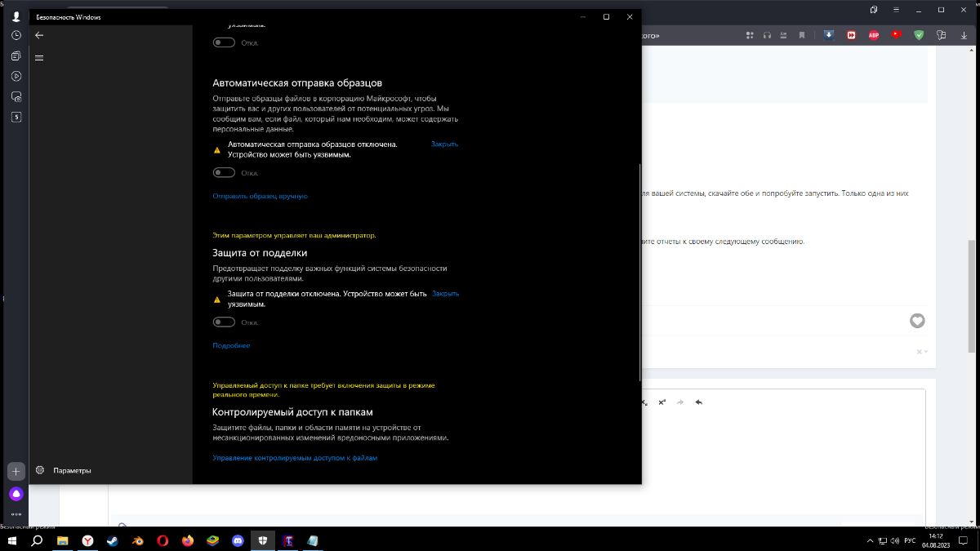Click the undo arrow in forum editor toolbar

click(699, 402)
